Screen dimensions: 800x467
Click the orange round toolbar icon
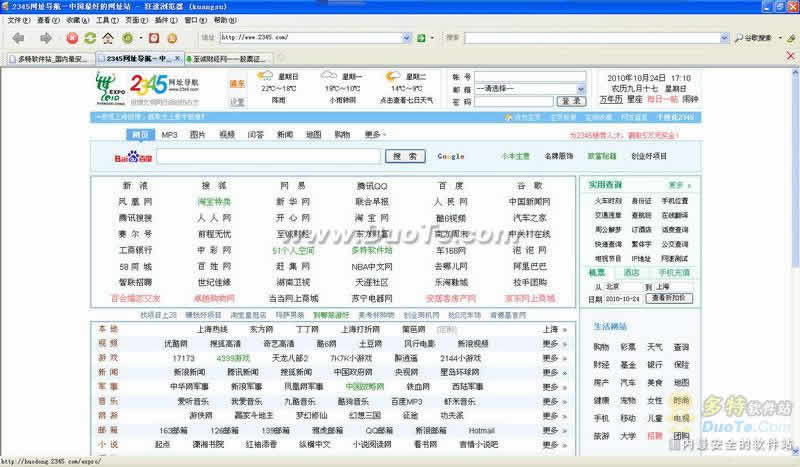point(172,38)
